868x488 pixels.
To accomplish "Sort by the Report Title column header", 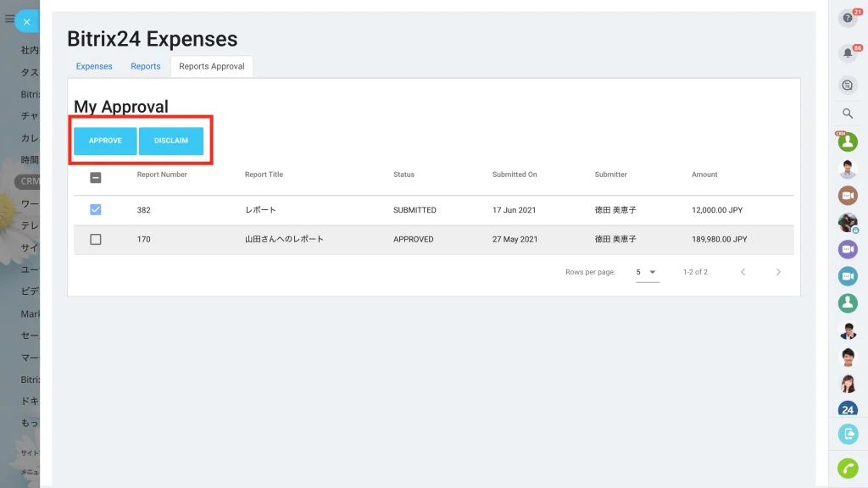I will 264,175.
